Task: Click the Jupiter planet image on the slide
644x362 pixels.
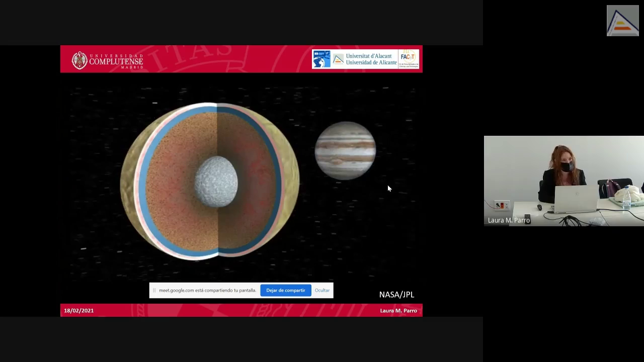Action: click(345, 150)
